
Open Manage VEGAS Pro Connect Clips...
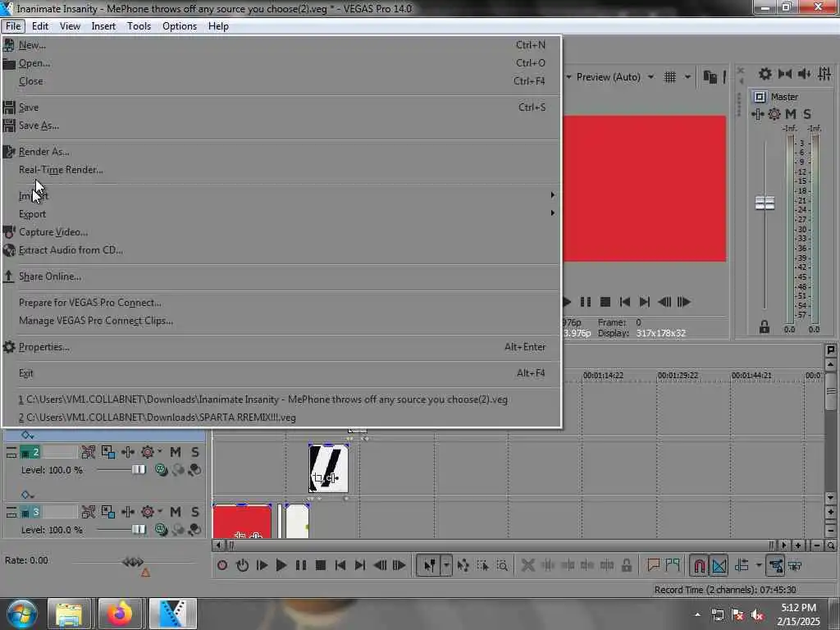282,321
